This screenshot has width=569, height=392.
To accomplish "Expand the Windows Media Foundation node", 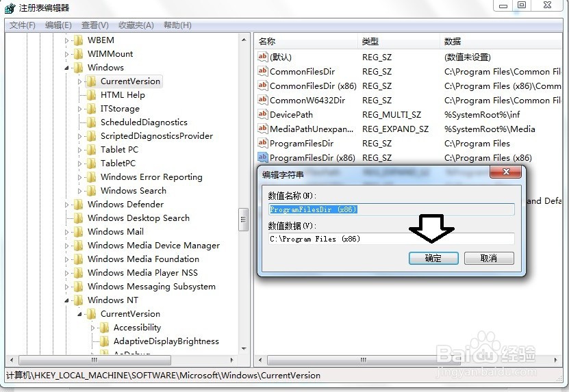I will point(66,260).
